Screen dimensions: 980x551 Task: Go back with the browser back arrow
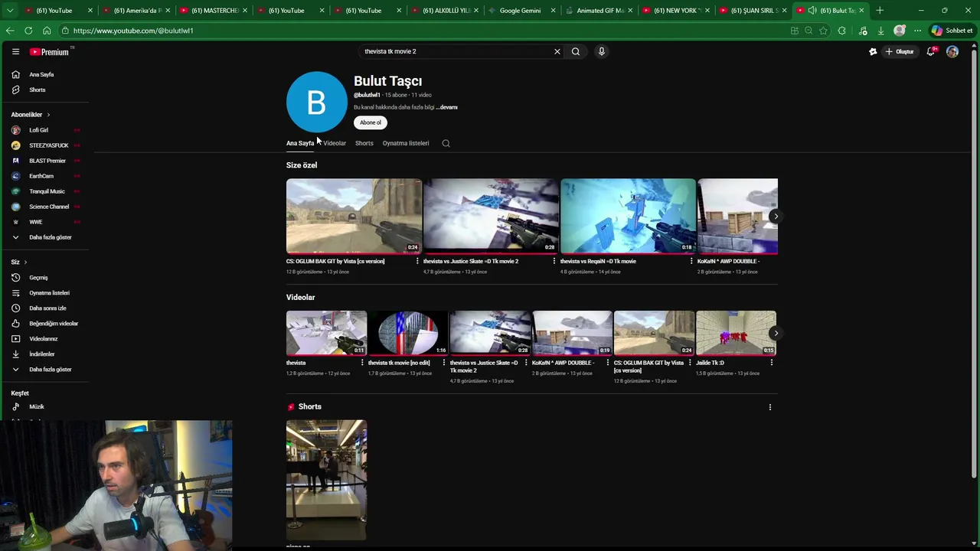[x=10, y=31]
